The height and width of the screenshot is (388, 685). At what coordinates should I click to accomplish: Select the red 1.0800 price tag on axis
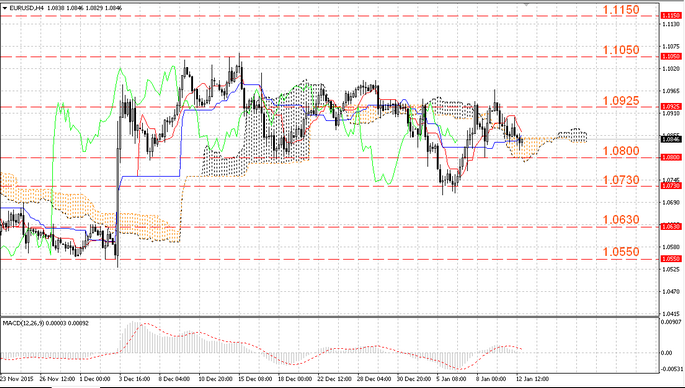click(671, 157)
